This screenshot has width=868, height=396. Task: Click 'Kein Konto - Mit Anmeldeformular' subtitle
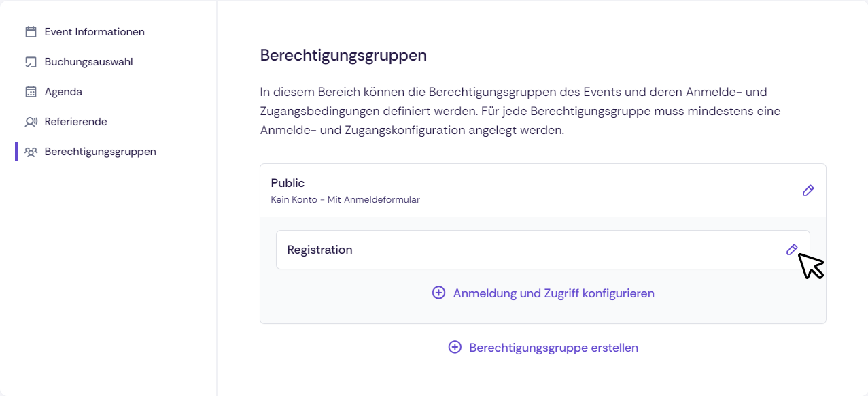click(x=345, y=200)
